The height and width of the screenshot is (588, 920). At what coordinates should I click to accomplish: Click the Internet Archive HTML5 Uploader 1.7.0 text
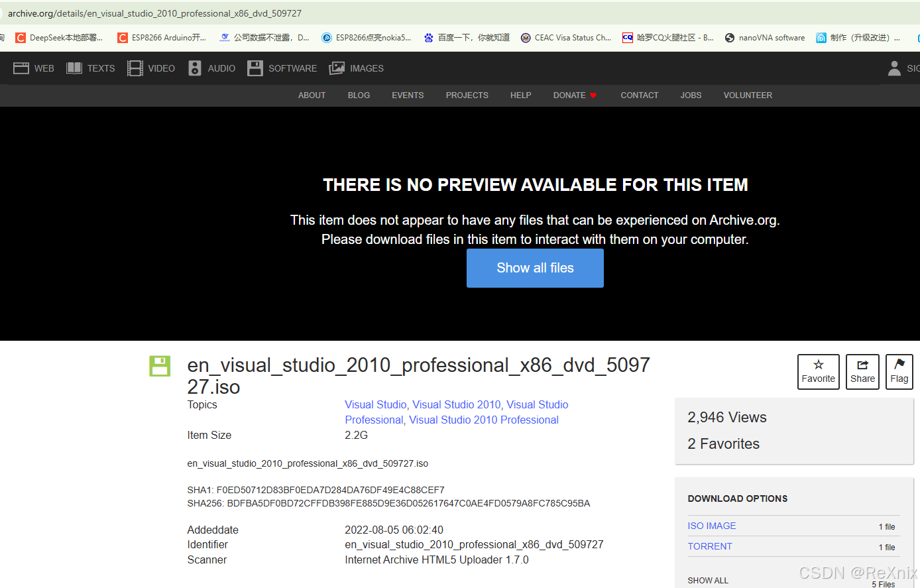tap(437, 559)
